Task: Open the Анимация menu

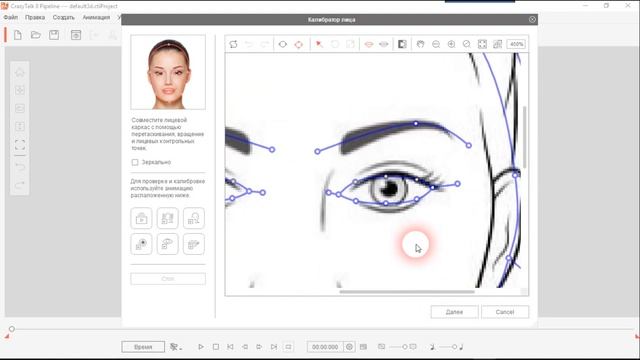Action: pos(96,18)
